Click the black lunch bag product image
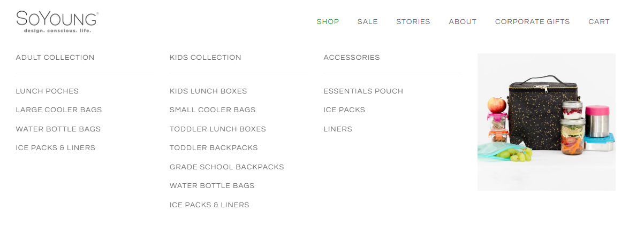Image resolution: width=644 pixels, height=226 pixels. pos(547,122)
